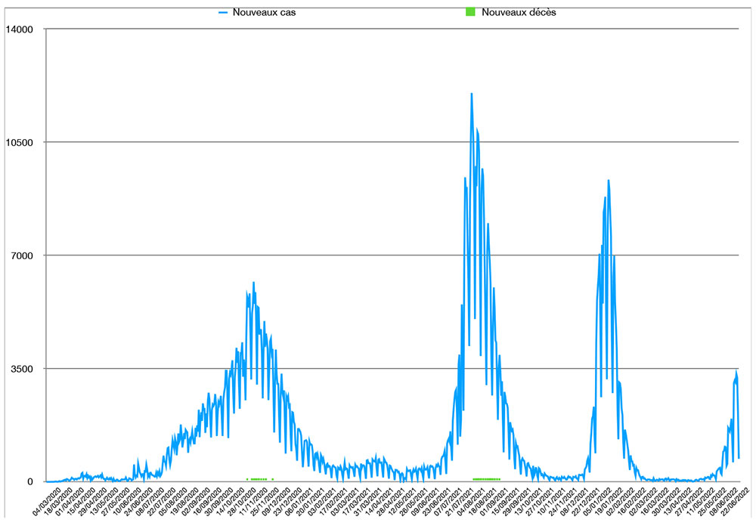This screenshot has height=532, width=756.
Task: Click the green deaths markers near August 2021
Action: (486, 479)
